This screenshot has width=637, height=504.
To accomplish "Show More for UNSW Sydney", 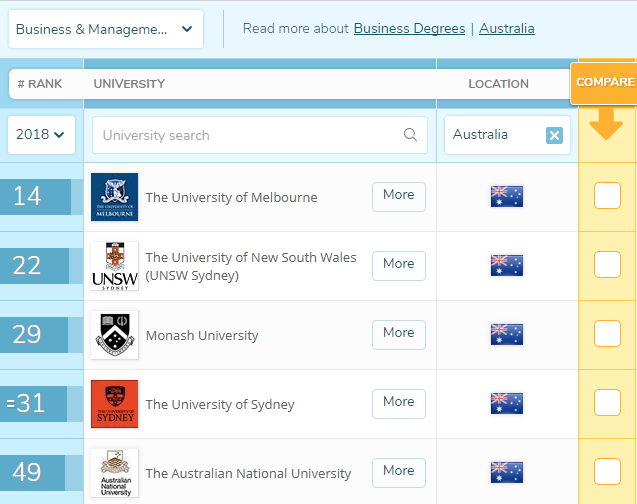I will point(399,266).
